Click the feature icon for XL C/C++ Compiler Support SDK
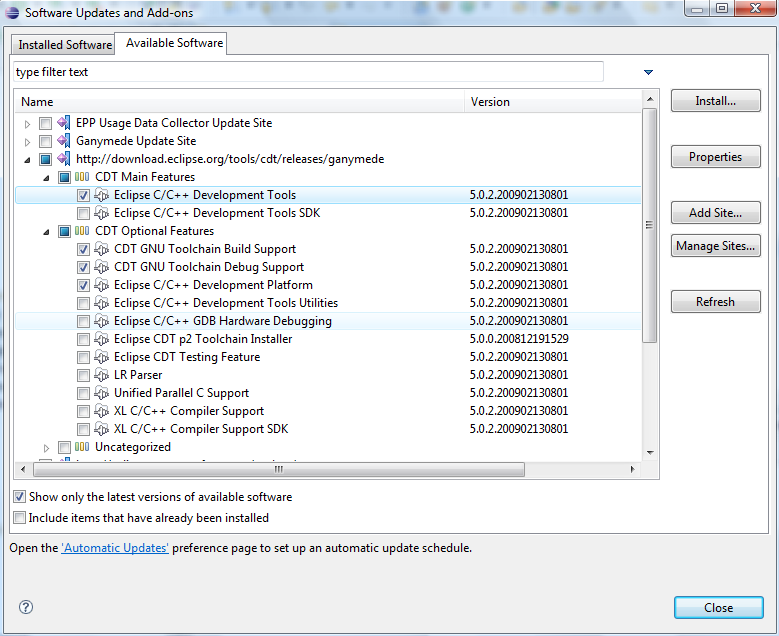 pos(101,429)
